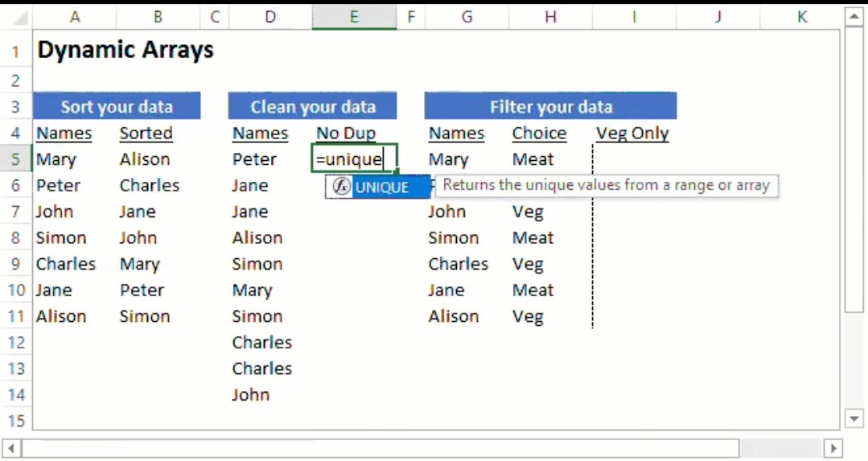Click the fx icon beside UNIQUE suggestion
The image size is (868, 461).
click(342, 187)
